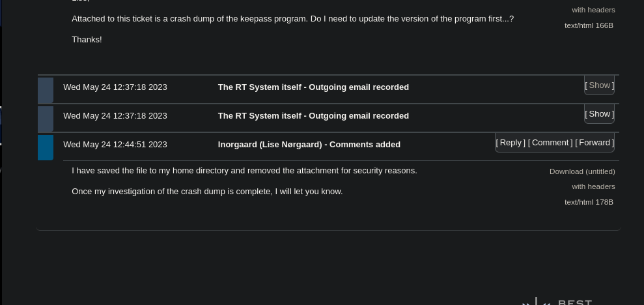The height and width of the screenshot is (305, 644).
Task: Open the Comment link on lnorgaard's entry
Action: (550, 143)
